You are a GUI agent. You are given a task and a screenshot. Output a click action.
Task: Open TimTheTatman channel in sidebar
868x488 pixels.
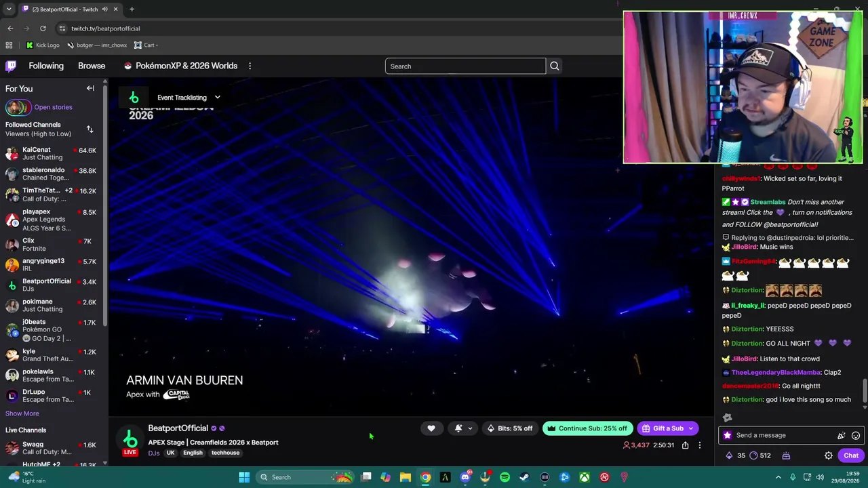click(51, 195)
